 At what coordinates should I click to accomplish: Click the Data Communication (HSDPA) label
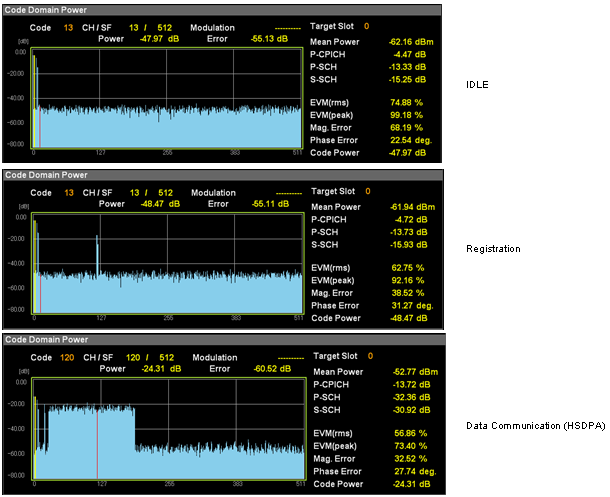pos(536,426)
